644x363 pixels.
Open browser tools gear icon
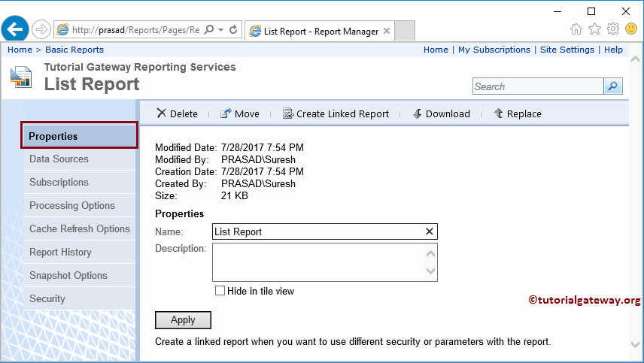click(613, 29)
